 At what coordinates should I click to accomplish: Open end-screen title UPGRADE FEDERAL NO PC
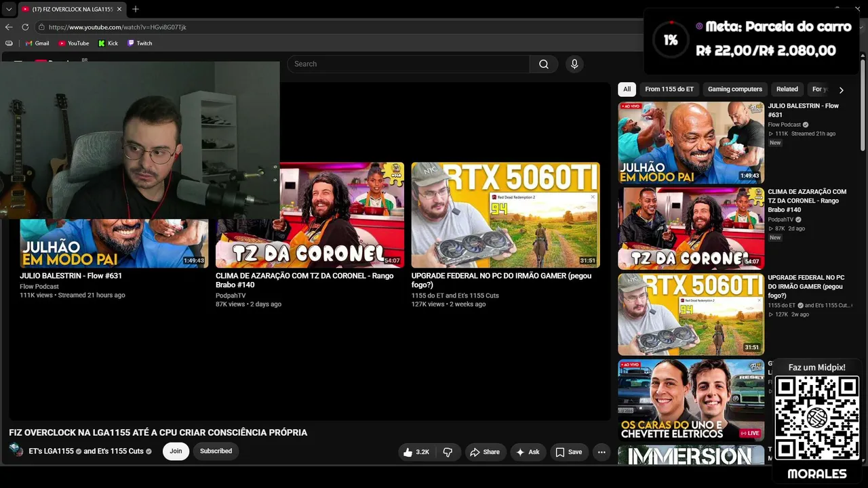pos(501,281)
